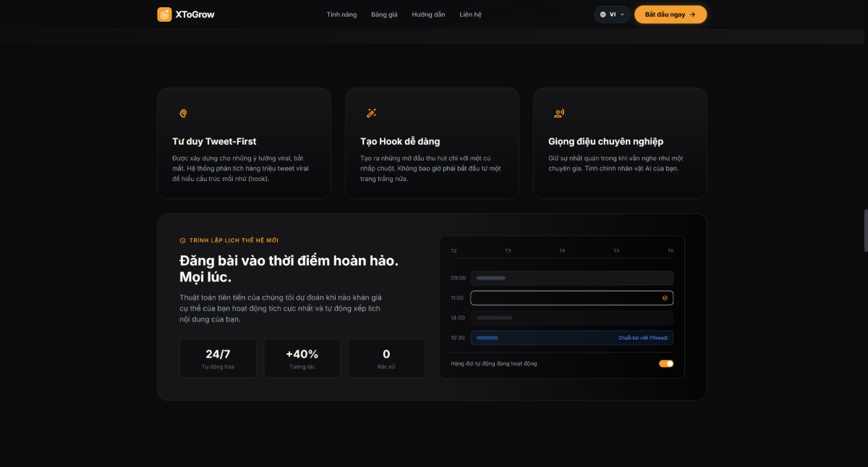The width and height of the screenshot is (868, 467).
Task: Click the 24/7 Tự động hóa stat card
Action: pyautogui.click(x=217, y=358)
